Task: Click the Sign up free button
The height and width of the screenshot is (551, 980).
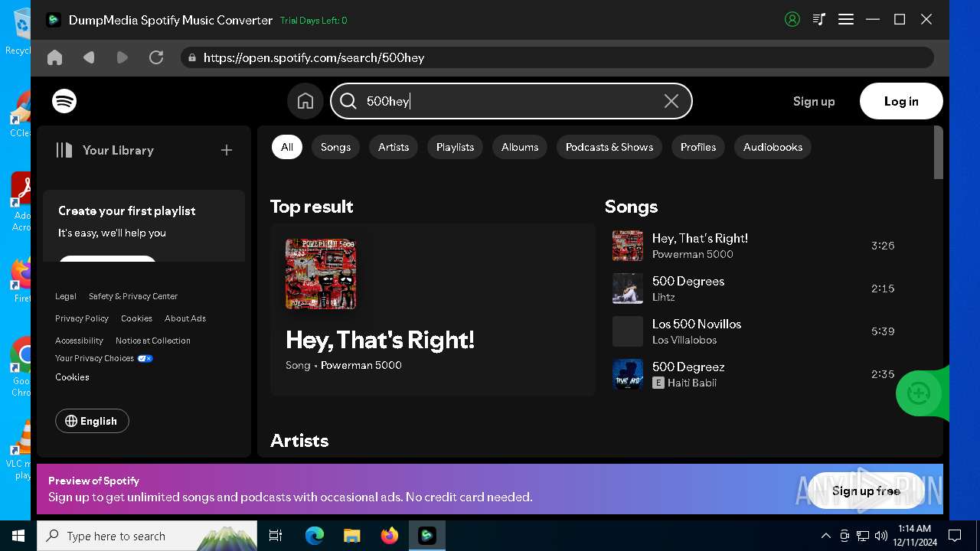Action: tap(866, 491)
